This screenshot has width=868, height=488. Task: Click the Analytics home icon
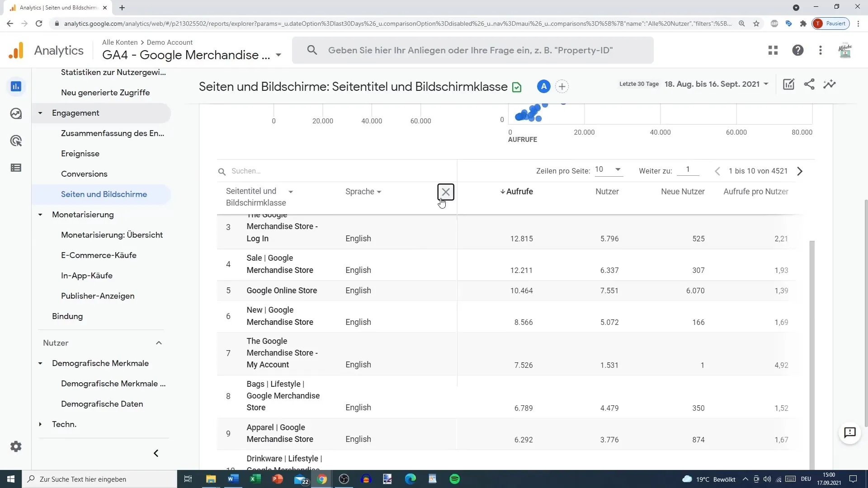coord(16,49)
